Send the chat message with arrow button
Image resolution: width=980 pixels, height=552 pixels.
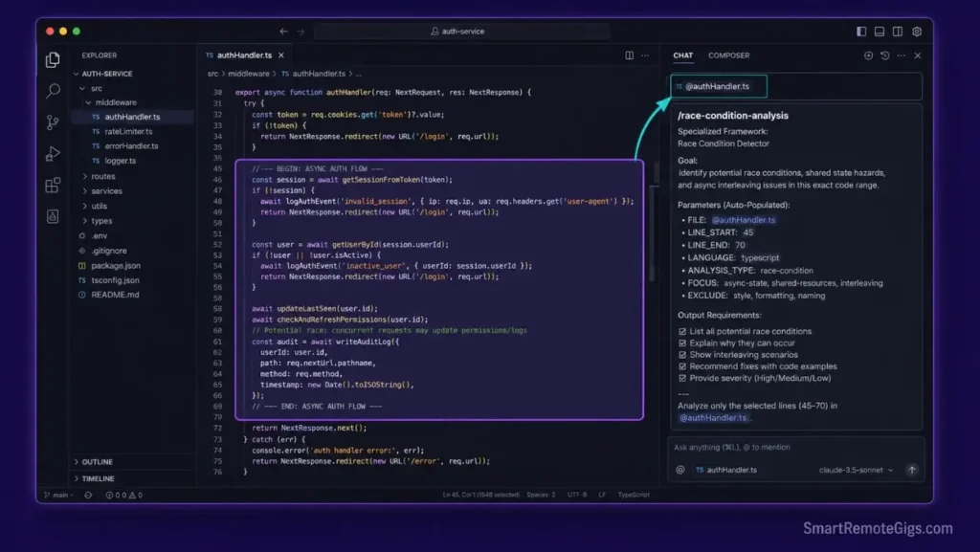coord(912,470)
